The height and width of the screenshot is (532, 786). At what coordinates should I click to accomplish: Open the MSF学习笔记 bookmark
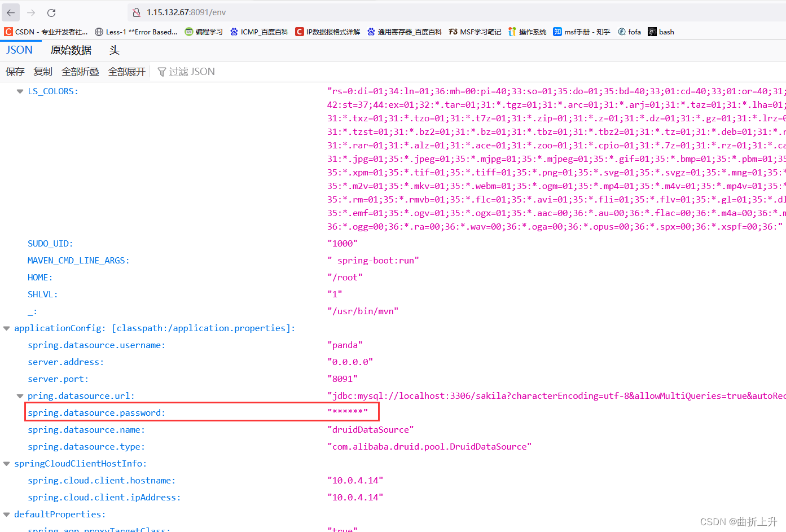(475, 32)
